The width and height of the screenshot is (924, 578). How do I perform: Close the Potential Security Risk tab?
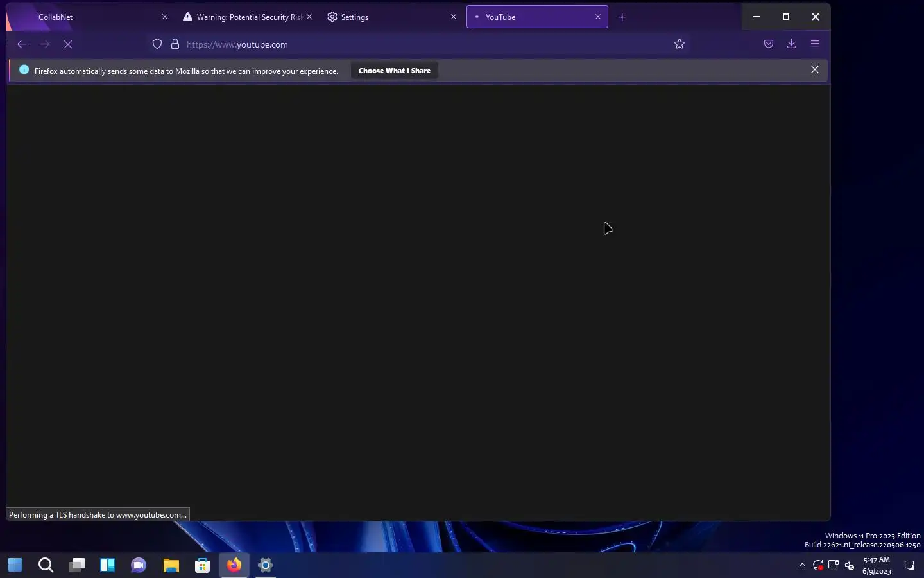coord(309,17)
